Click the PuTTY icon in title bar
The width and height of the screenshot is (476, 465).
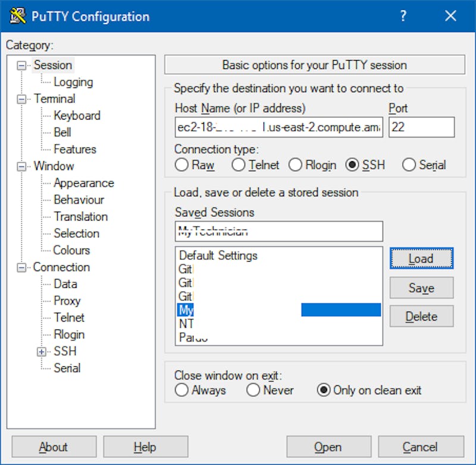(17, 16)
